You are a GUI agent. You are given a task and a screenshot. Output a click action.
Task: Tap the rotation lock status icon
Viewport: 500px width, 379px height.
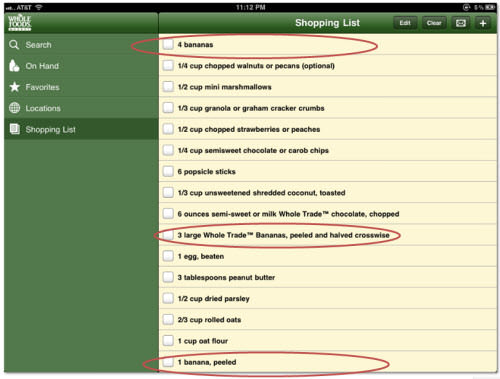[466, 7]
